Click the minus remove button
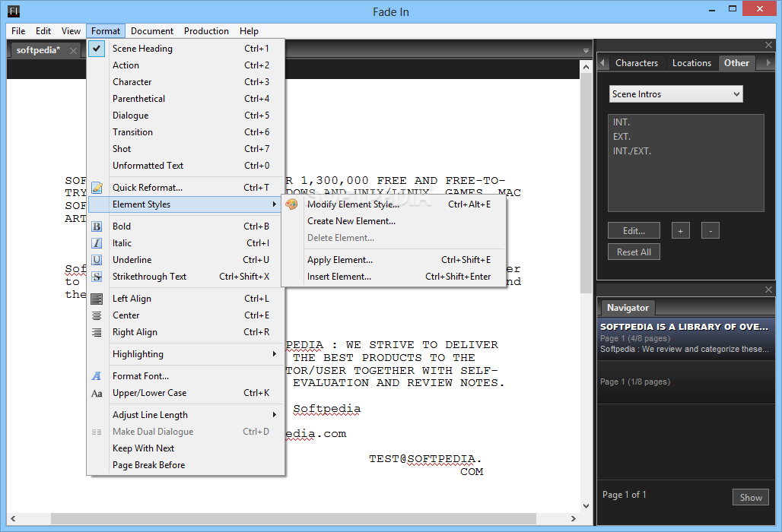The height and width of the screenshot is (532, 782). (710, 230)
